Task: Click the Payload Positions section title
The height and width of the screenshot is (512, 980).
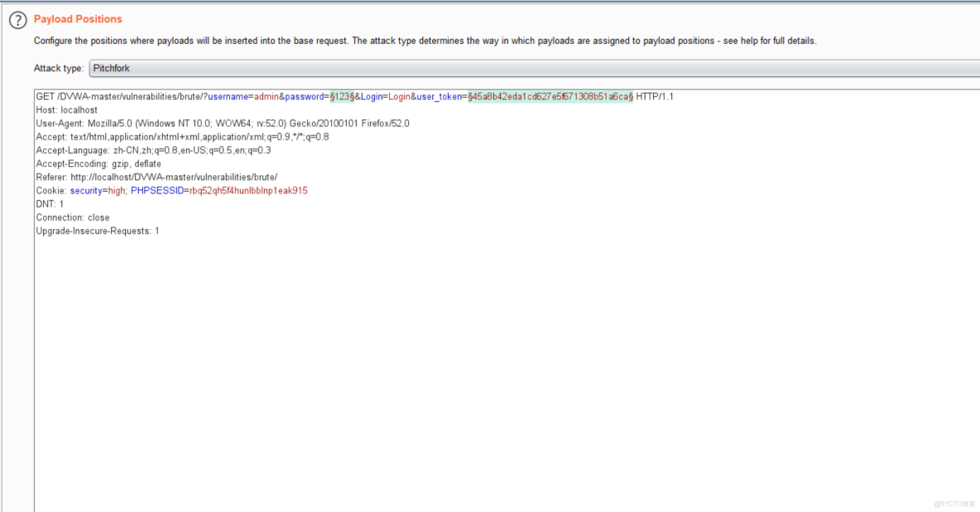Action: pyautogui.click(x=77, y=19)
